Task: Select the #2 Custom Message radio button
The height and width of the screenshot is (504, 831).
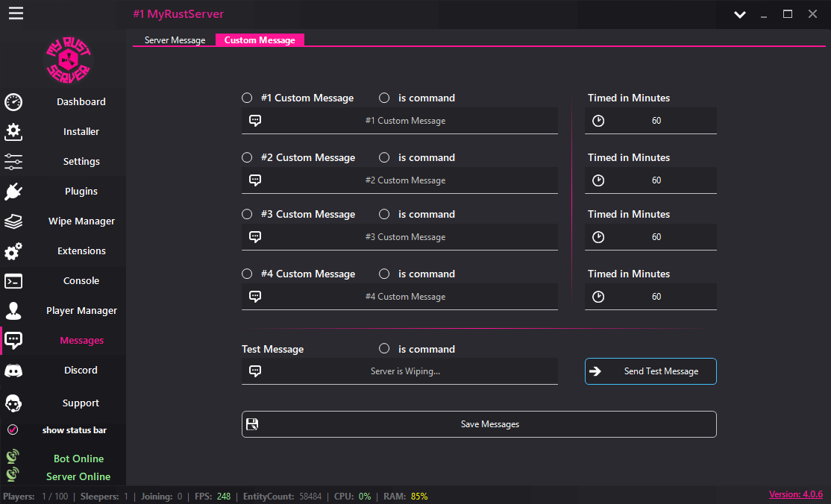Action: [247, 157]
